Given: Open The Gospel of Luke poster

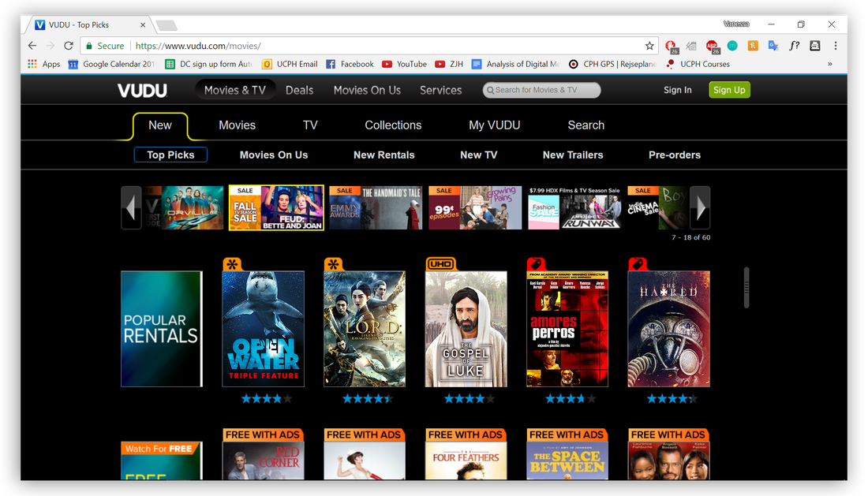Looking at the screenshot, I should (466, 329).
